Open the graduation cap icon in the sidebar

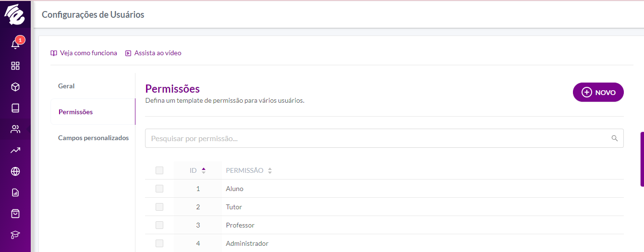15,235
